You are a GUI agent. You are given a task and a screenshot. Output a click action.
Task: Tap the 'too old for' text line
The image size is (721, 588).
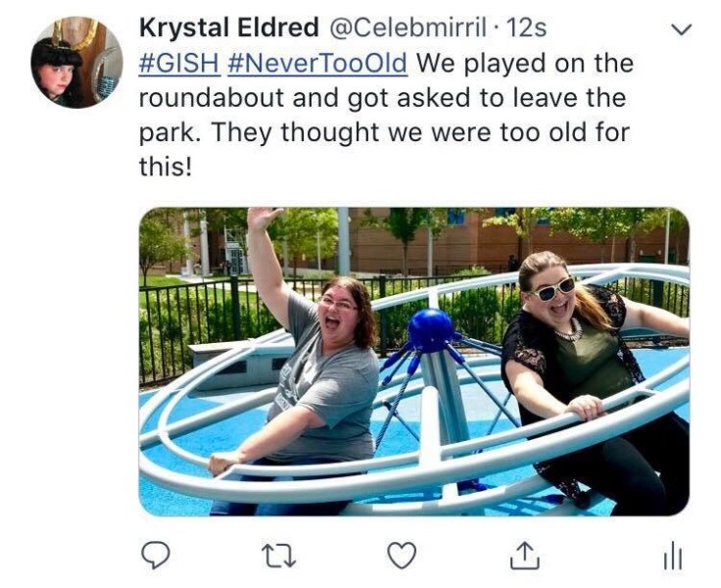tap(384, 132)
